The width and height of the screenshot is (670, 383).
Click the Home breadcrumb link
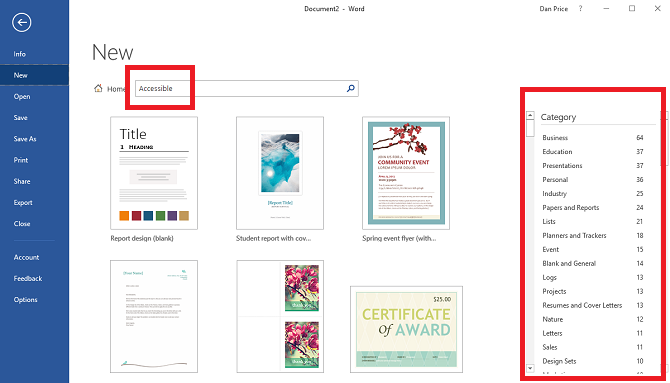click(x=116, y=89)
